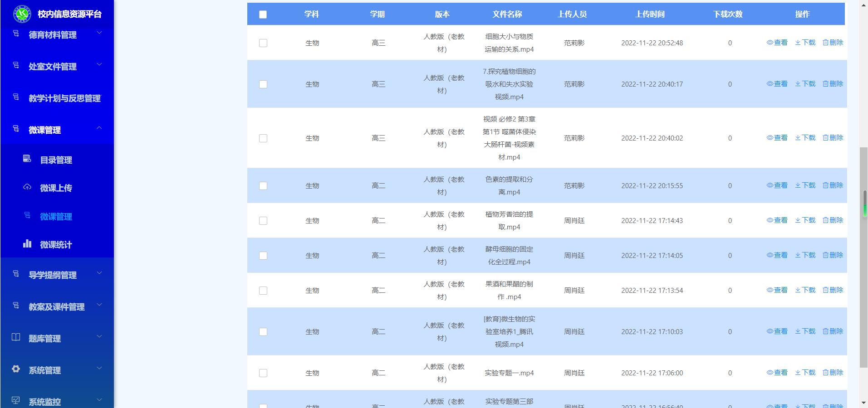Check the row for 色素的提取和分离.mp4
Screen dimensions: 868x408
[x=263, y=186]
